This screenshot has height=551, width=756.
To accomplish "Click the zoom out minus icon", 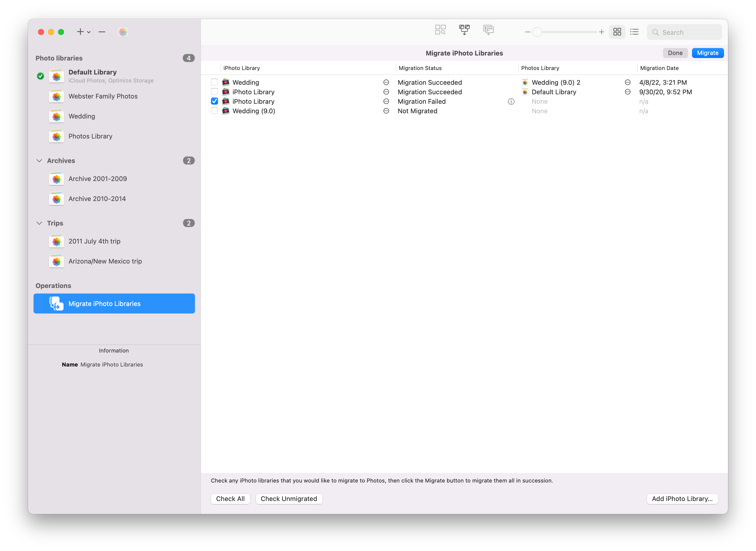I will coord(527,32).
